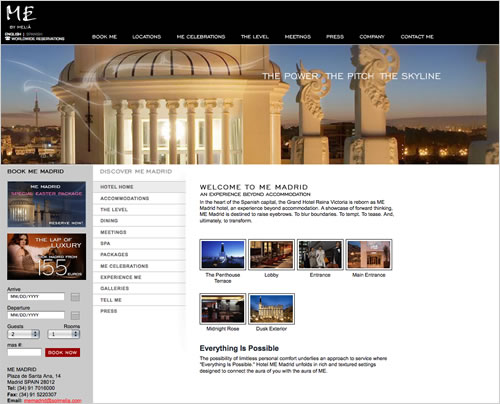Select Hotel Home in sidebar
The image size is (500, 404).
pos(139,187)
